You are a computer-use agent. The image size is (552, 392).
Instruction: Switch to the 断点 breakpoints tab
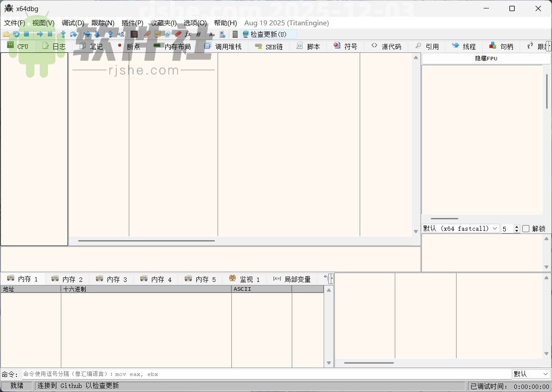pyautogui.click(x=132, y=46)
